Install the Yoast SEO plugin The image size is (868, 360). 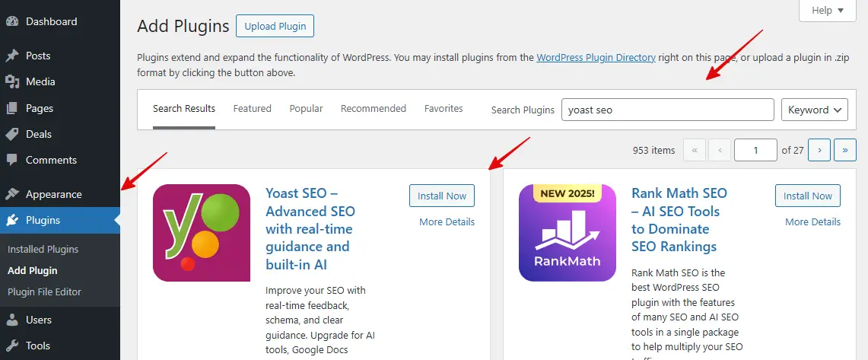pyautogui.click(x=442, y=196)
